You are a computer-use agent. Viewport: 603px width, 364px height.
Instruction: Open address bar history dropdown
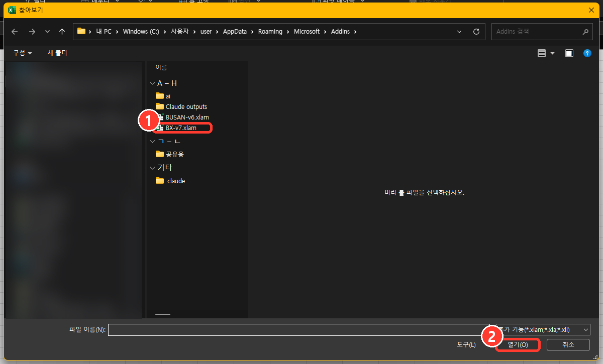(459, 31)
